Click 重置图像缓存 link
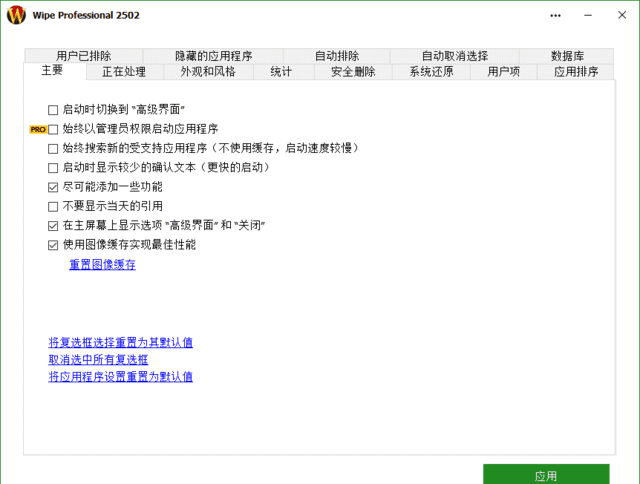This screenshot has width=640, height=484. point(102,264)
